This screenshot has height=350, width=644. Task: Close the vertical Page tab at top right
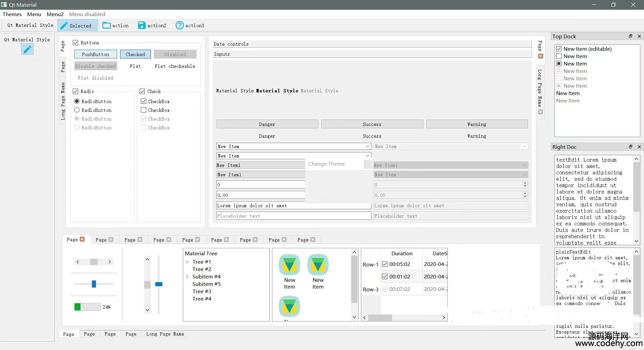[541, 56]
